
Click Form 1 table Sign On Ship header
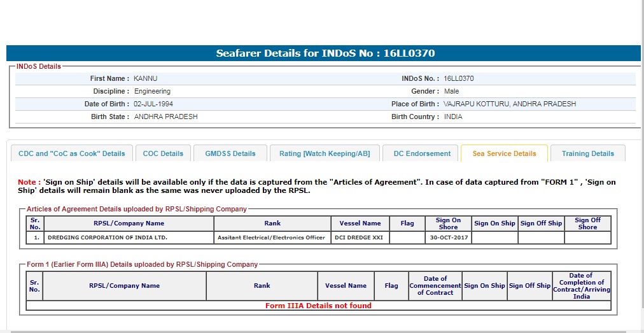[485, 286]
